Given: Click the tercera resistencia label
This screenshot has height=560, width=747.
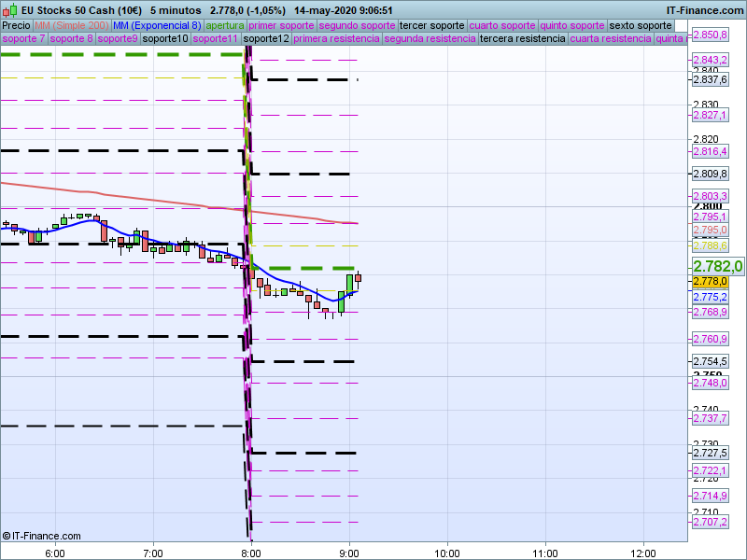Looking at the screenshot, I should click(523, 38).
